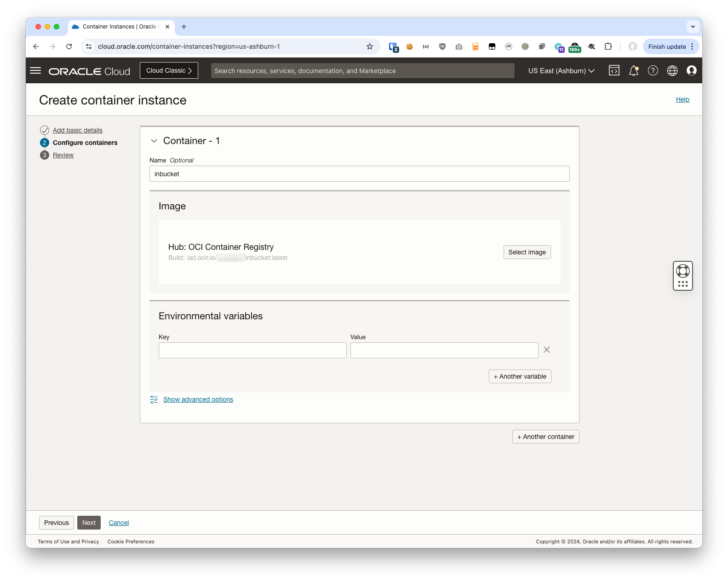Collapse the Container - 1 section

tap(154, 141)
